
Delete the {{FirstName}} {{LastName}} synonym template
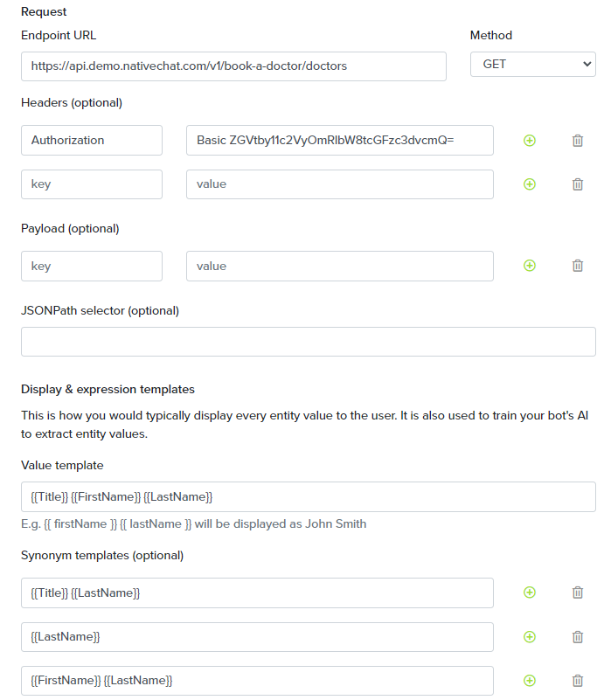pyautogui.click(x=578, y=681)
